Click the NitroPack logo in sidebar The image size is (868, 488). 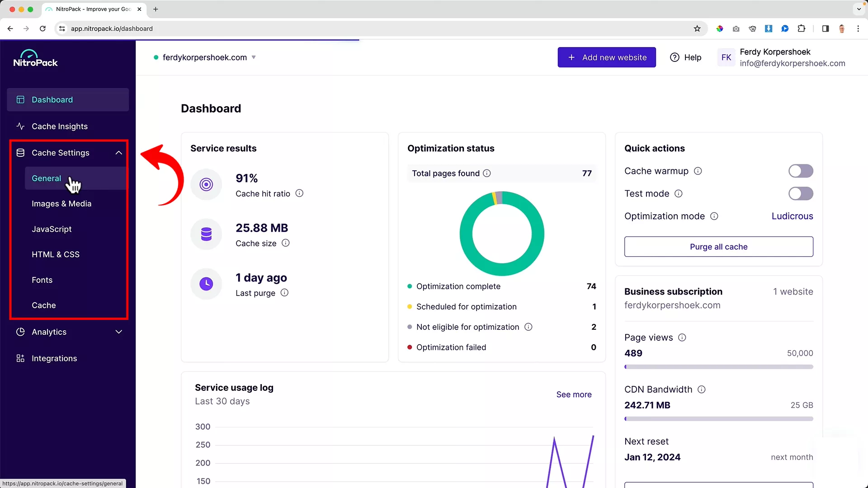pyautogui.click(x=35, y=59)
